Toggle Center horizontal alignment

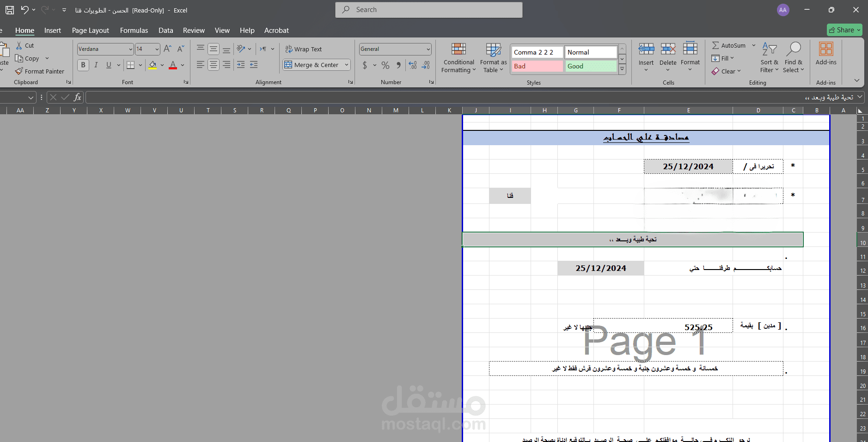pos(213,65)
